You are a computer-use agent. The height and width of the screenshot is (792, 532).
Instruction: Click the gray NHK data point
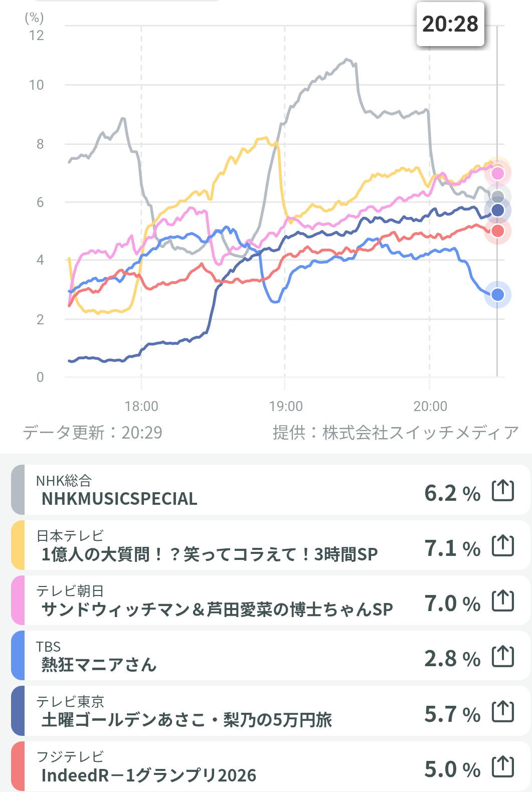(497, 197)
